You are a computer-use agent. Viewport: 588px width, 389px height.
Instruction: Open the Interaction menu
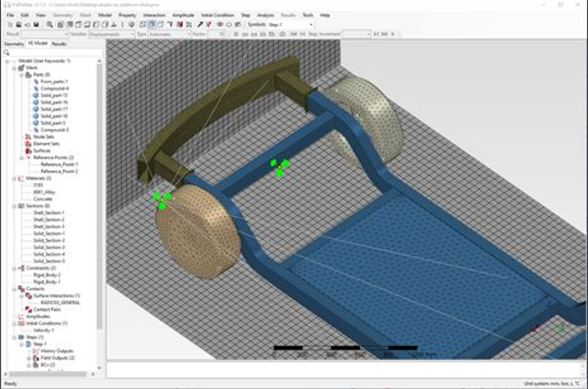[x=154, y=15]
